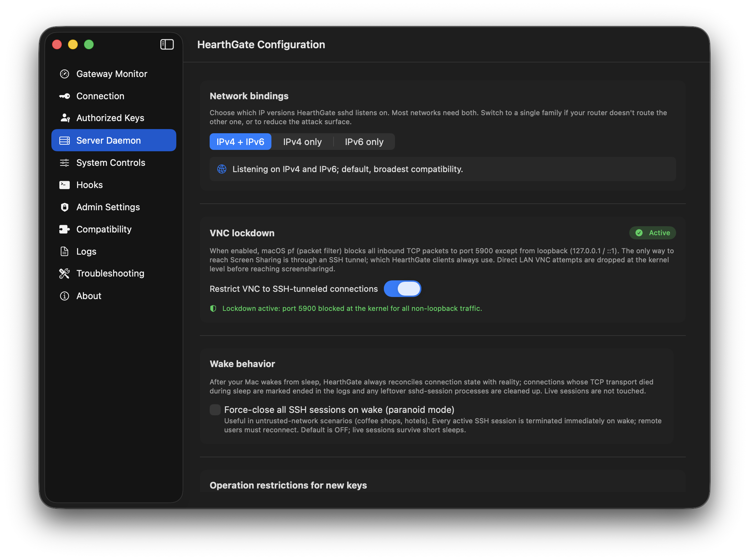The height and width of the screenshot is (560, 749).
Task: Open the Logs page
Action: point(114,252)
